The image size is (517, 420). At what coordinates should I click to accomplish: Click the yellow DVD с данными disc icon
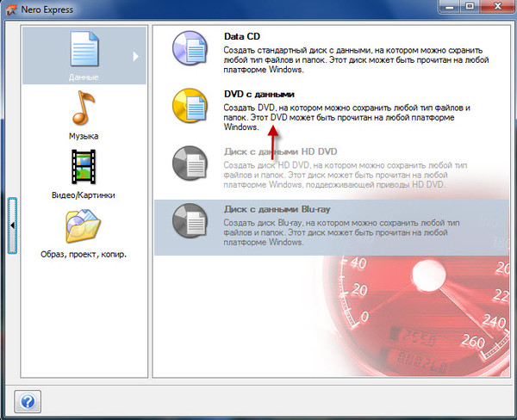pos(190,105)
